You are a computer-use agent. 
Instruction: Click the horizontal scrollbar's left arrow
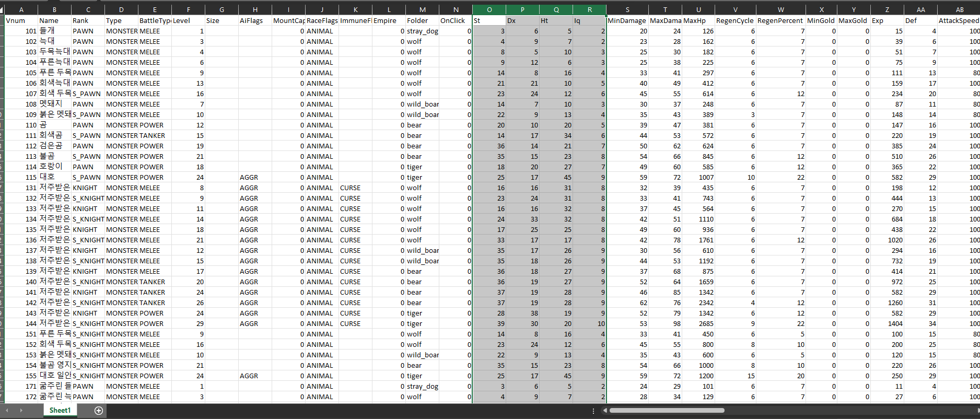(x=605, y=411)
